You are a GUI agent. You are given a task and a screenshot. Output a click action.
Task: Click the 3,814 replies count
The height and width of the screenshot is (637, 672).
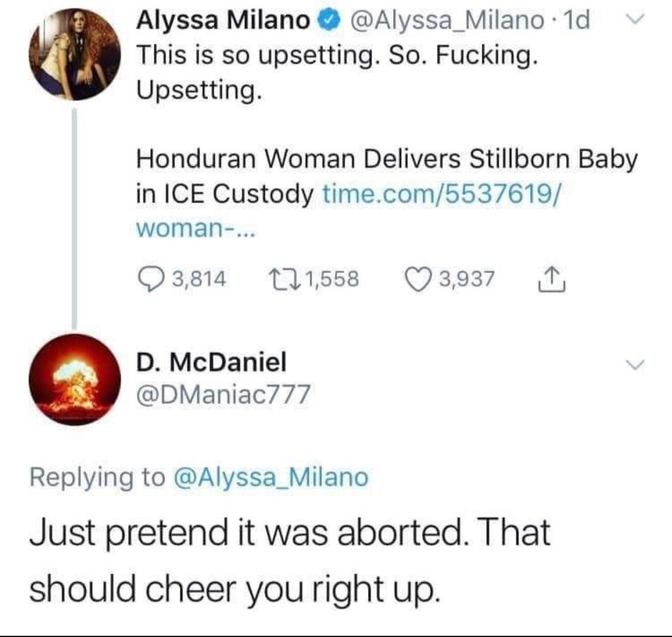(x=200, y=279)
